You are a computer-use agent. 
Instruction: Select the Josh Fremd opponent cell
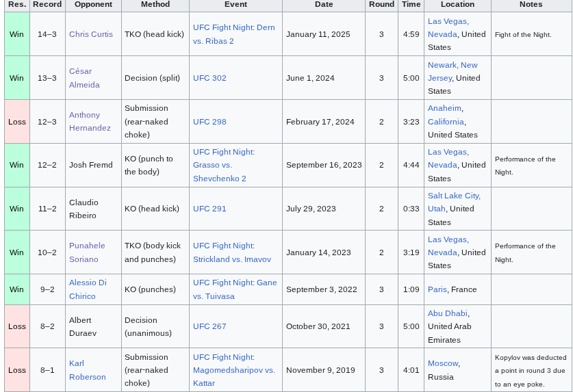[94, 165]
